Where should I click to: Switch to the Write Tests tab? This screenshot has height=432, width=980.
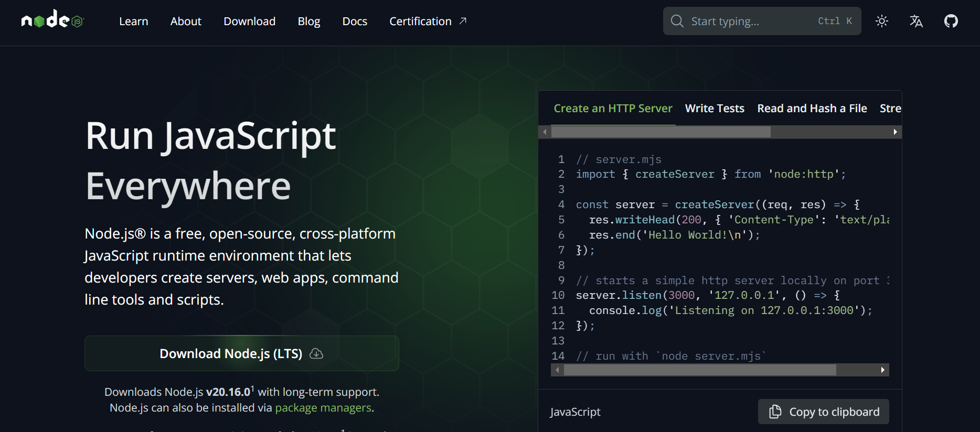tap(715, 109)
